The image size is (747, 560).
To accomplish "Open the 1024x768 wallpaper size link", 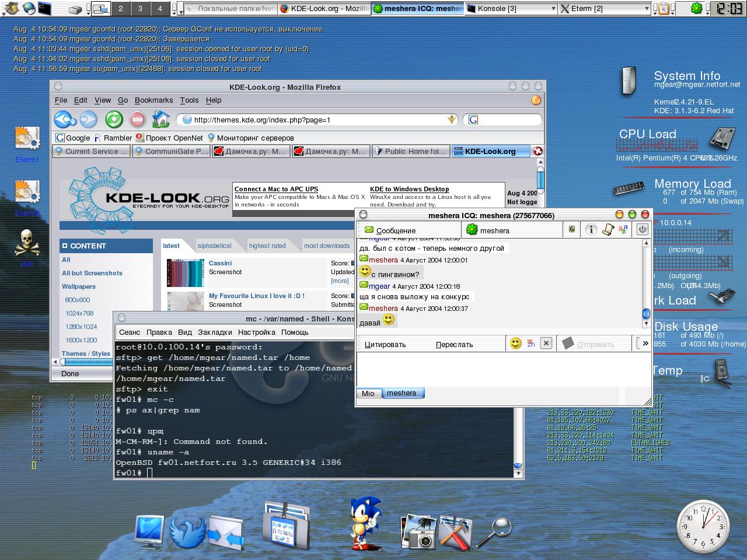I will point(79,313).
